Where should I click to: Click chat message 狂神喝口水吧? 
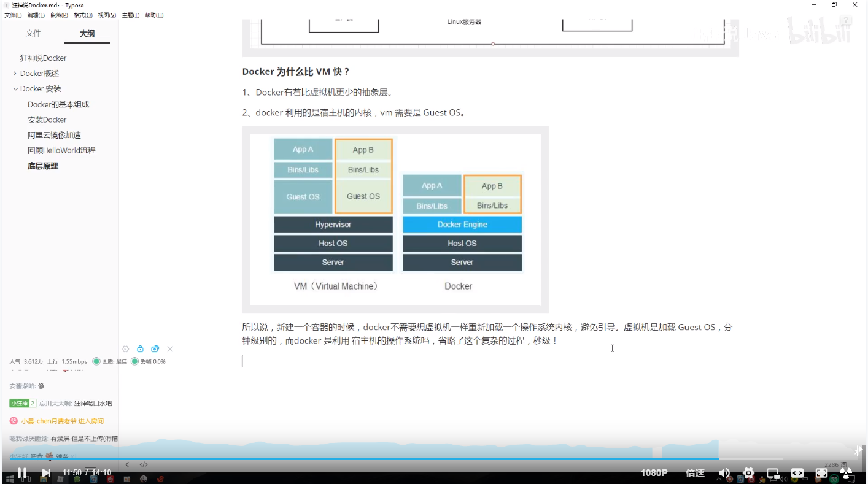[x=93, y=404]
